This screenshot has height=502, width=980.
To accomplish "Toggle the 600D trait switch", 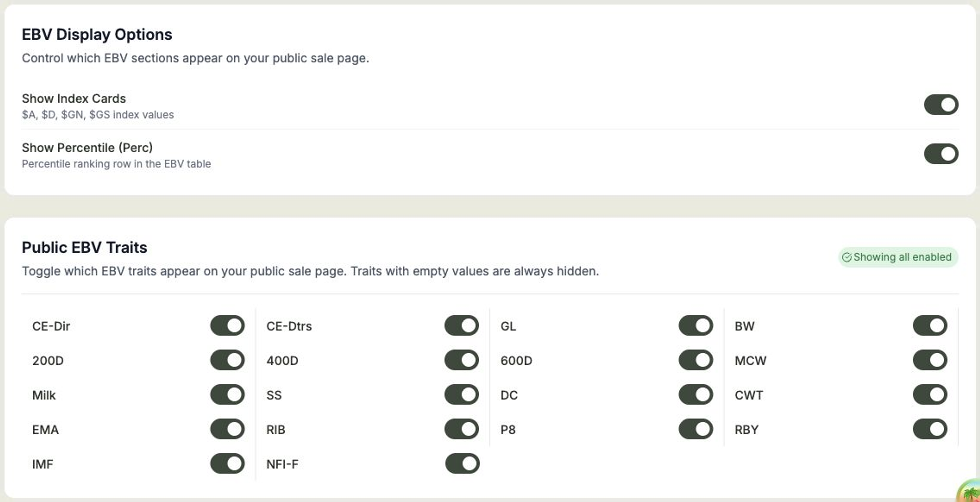I will (x=696, y=360).
